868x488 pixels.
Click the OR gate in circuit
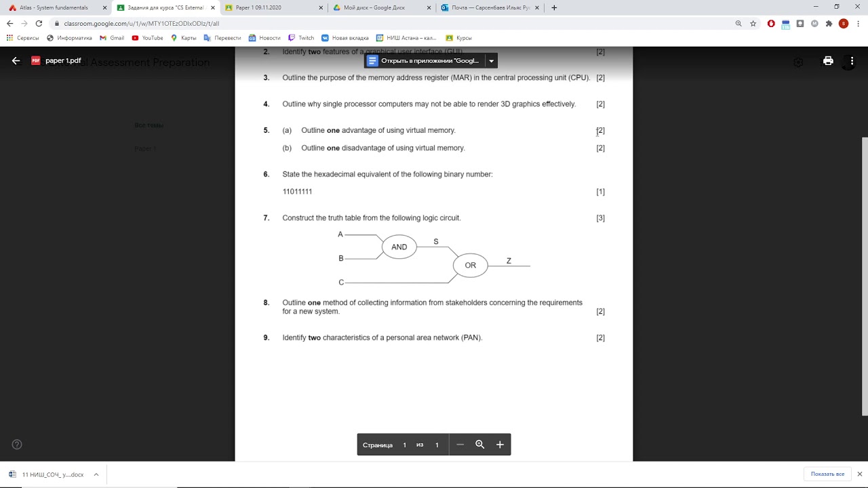tap(471, 265)
